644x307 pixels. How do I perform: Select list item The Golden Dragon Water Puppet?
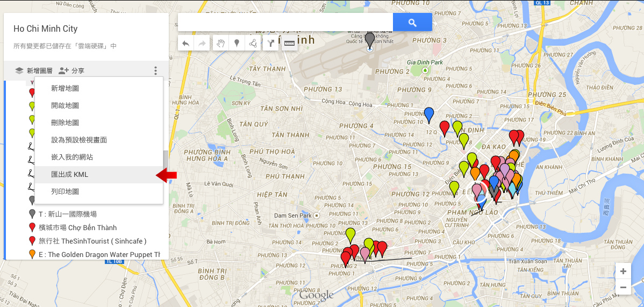[x=99, y=255]
